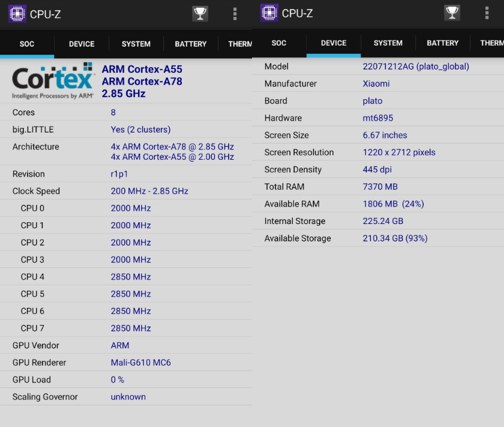Viewport: 504px width, 427px height.
Task: Click GPU Renderer 'Mali-G610 MC6'
Action: click(x=141, y=363)
